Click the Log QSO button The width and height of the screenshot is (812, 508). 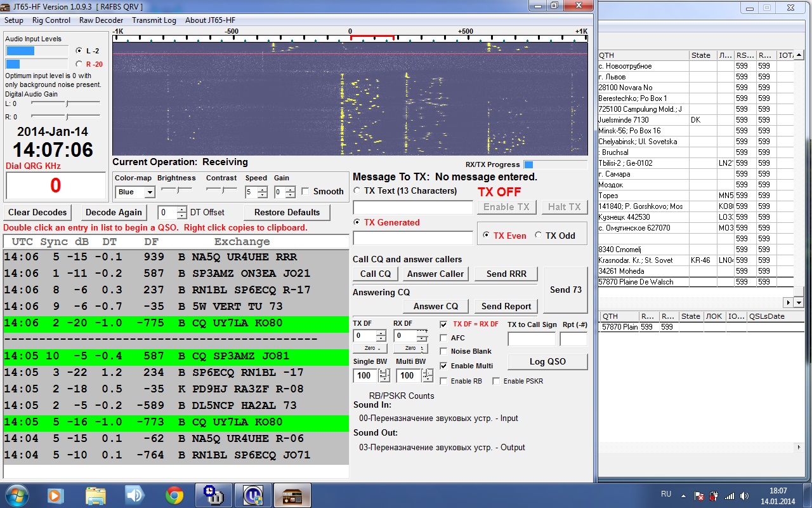(x=547, y=361)
